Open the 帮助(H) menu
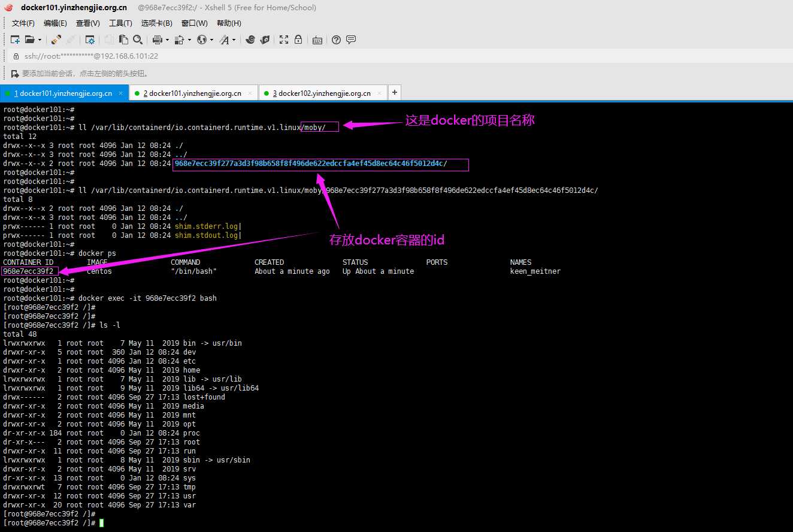This screenshot has width=793, height=532. (x=229, y=23)
